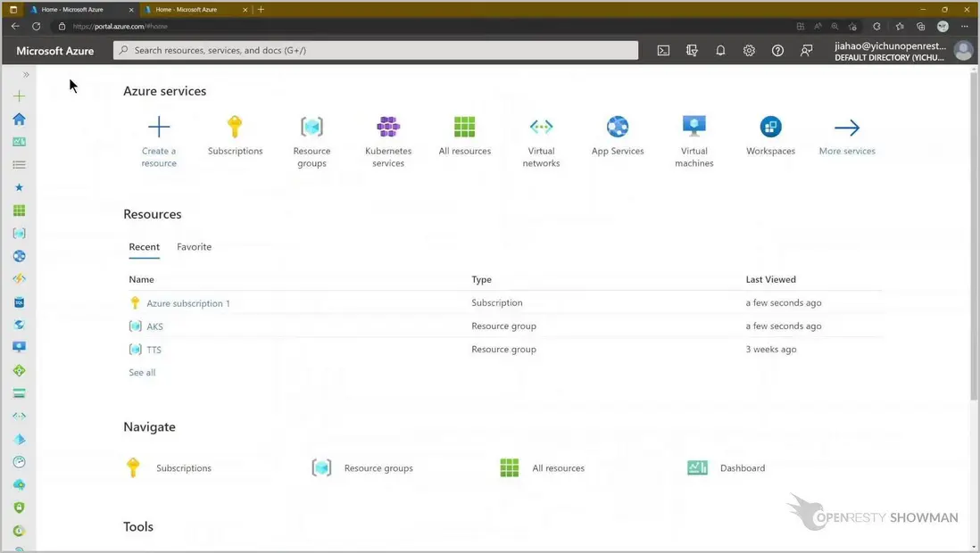Click the search resources input field
980x553 pixels.
pyautogui.click(x=375, y=51)
